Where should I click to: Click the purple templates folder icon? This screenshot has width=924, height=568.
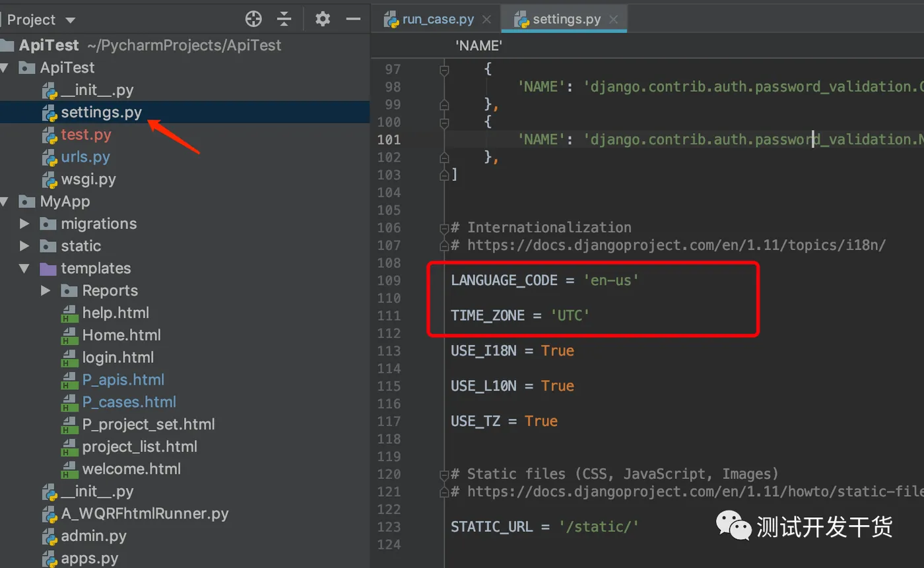pyautogui.click(x=48, y=269)
